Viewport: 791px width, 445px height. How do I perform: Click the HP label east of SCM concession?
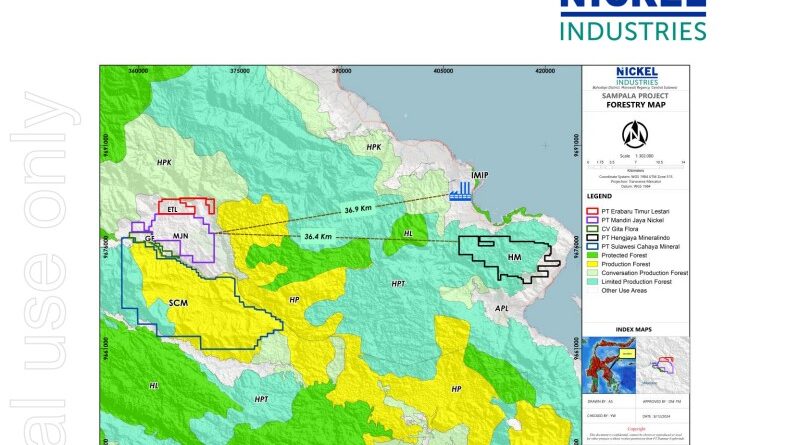(295, 300)
